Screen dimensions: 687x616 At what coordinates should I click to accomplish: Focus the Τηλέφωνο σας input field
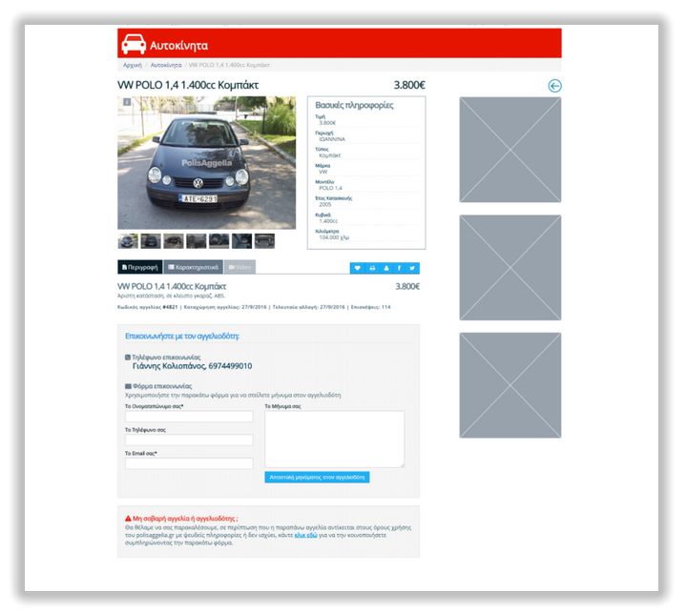click(189, 440)
